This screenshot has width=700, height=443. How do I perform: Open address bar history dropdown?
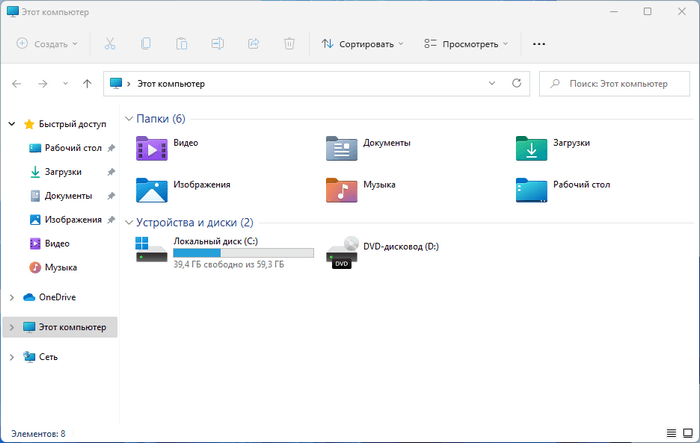[x=492, y=83]
